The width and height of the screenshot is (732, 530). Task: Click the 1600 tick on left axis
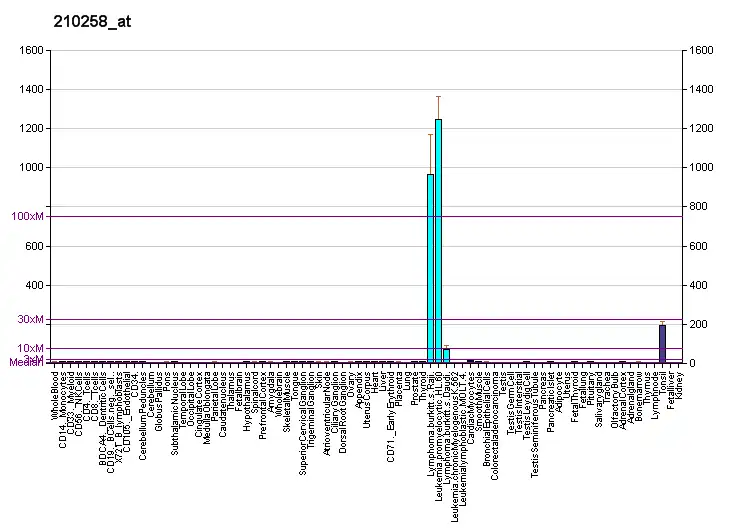click(x=32, y=50)
